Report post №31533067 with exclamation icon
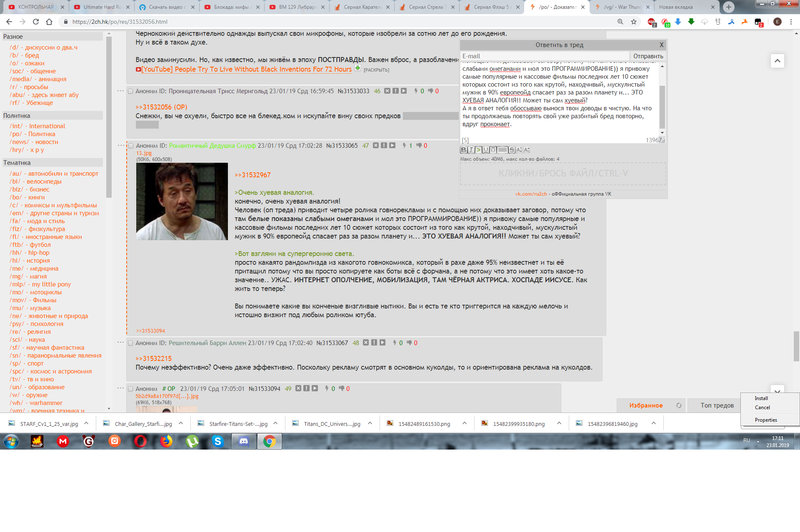 374,343
